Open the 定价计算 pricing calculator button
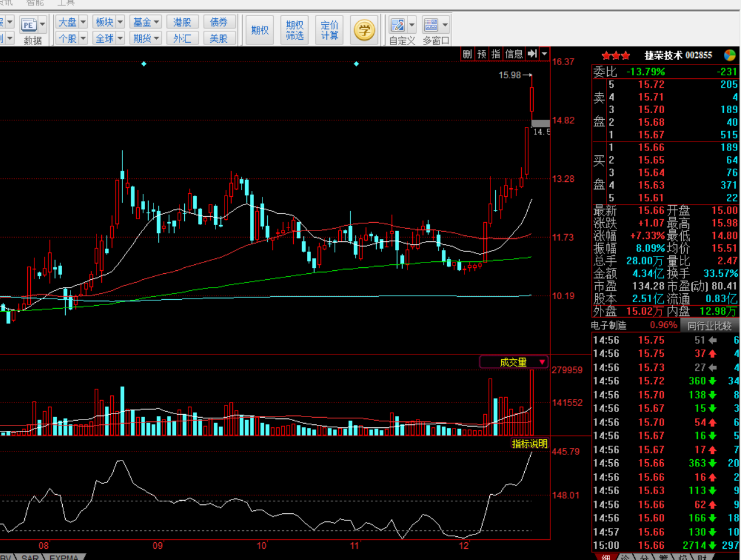This screenshot has height=560, width=741. pyautogui.click(x=329, y=30)
